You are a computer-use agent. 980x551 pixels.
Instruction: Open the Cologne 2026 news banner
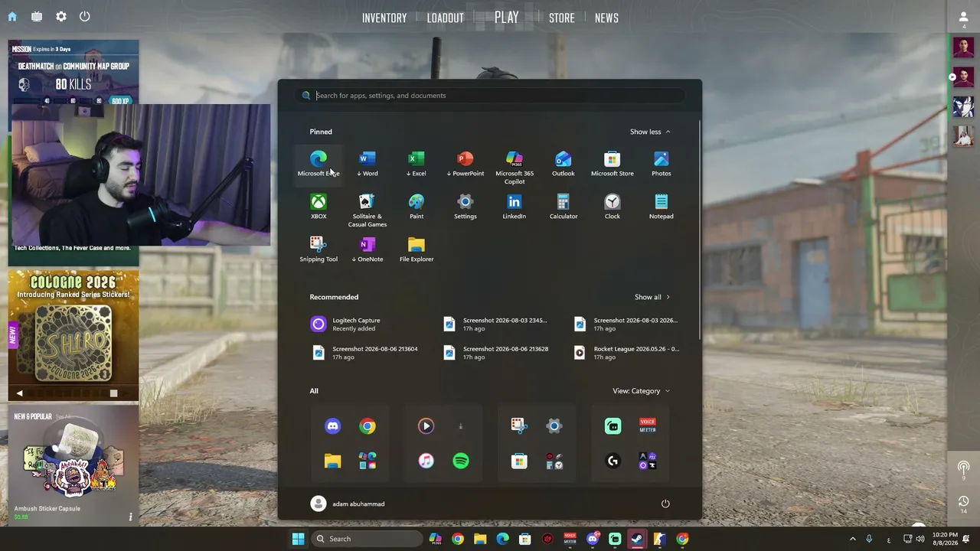point(73,328)
